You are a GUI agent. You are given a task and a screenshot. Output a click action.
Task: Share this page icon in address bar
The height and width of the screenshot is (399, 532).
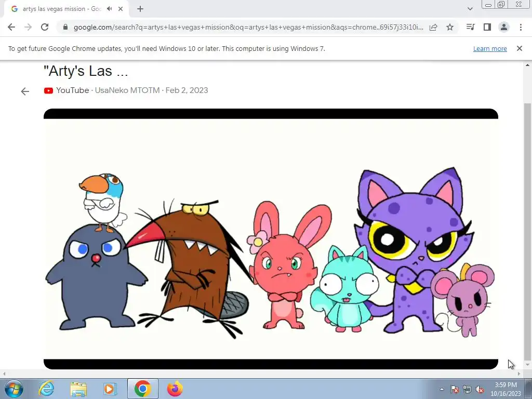click(x=433, y=27)
